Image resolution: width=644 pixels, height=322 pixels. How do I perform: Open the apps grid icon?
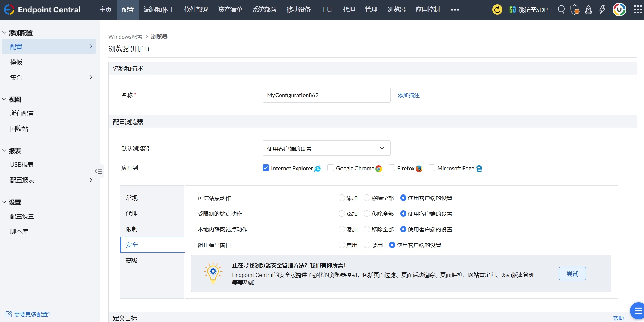[638, 10]
